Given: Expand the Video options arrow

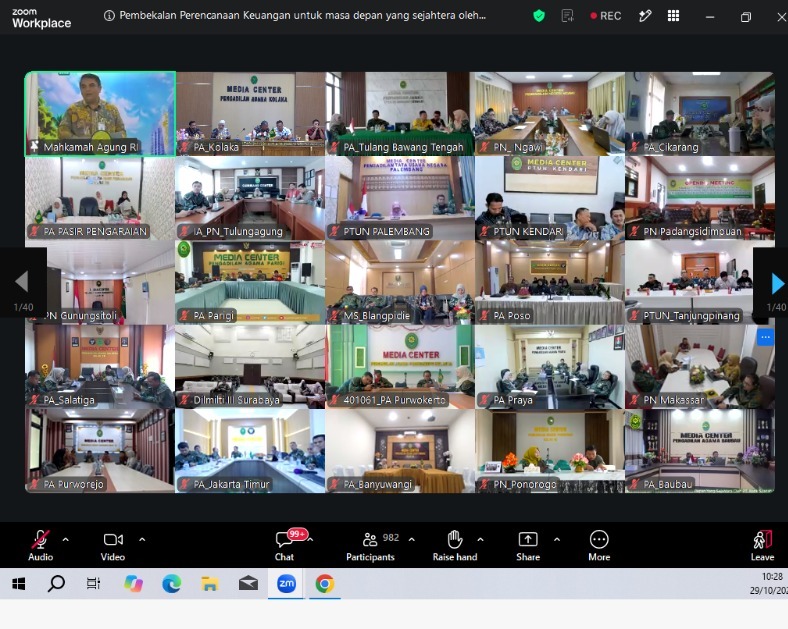Looking at the screenshot, I should [x=142, y=540].
